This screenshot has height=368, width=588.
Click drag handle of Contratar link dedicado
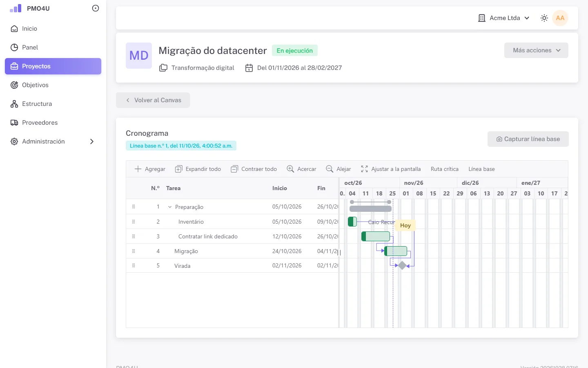click(x=134, y=236)
